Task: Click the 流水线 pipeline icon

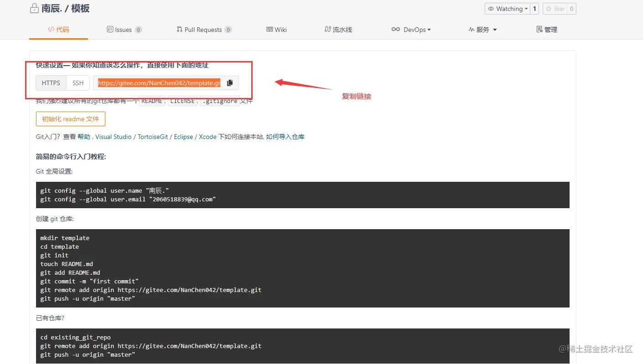Action: (x=327, y=30)
